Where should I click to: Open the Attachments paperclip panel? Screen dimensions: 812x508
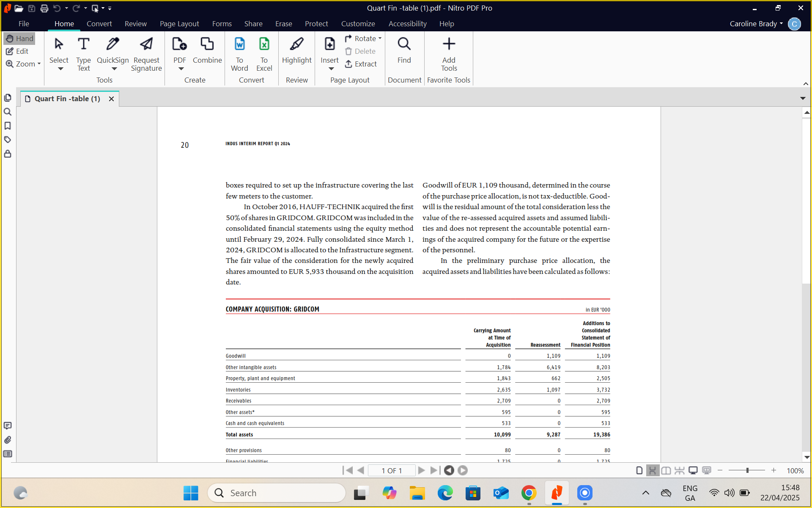8,440
